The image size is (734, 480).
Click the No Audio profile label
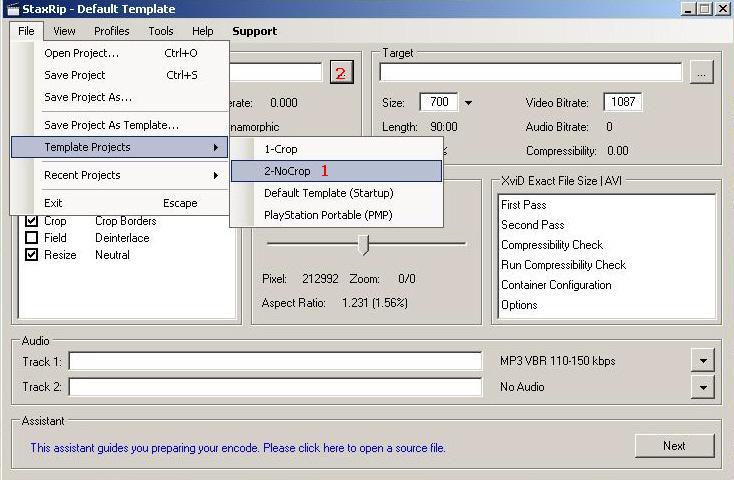click(522, 387)
